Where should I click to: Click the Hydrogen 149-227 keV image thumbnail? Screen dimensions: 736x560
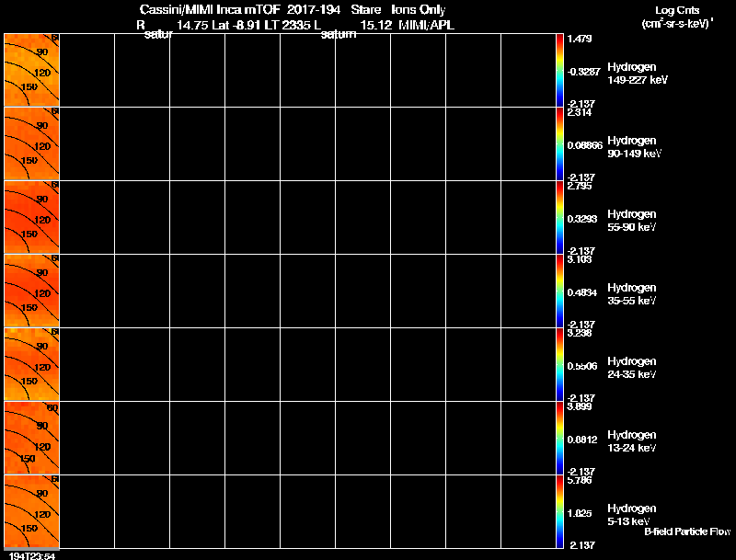click(31, 70)
